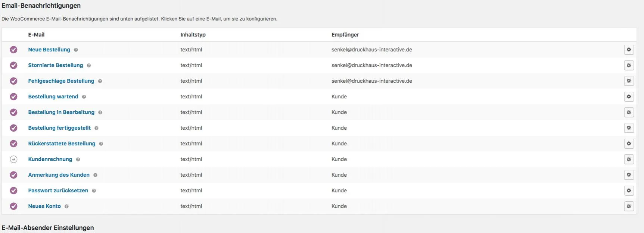
Task: Click help icon beside Neue Bestellung
Action: tap(76, 50)
